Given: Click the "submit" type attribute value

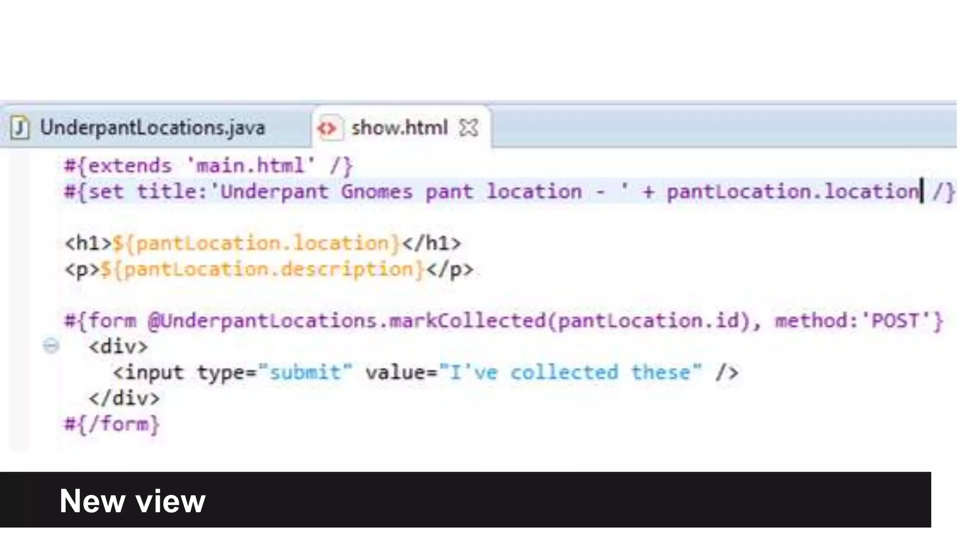Looking at the screenshot, I should 305,373.
